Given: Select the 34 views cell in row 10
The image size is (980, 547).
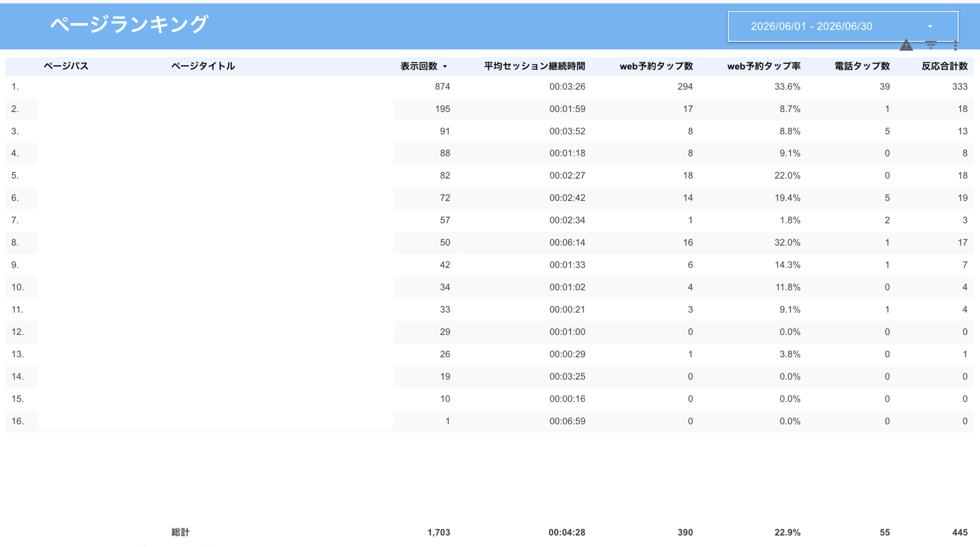Looking at the screenshot, I should (x=445, y=287).
